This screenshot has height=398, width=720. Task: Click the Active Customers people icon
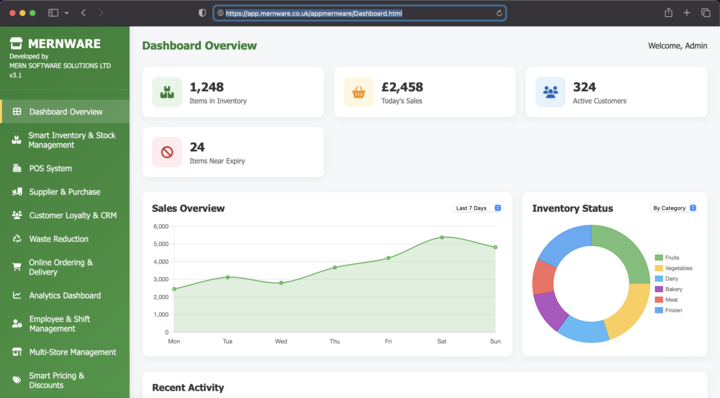click(550, 92)
